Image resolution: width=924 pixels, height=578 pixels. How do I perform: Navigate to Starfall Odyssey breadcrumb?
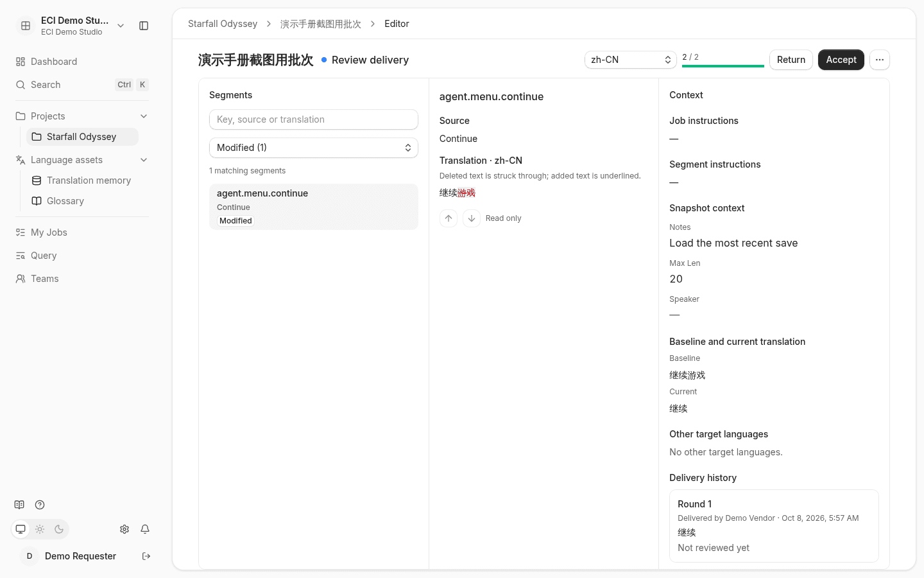[x=223, y=24]
